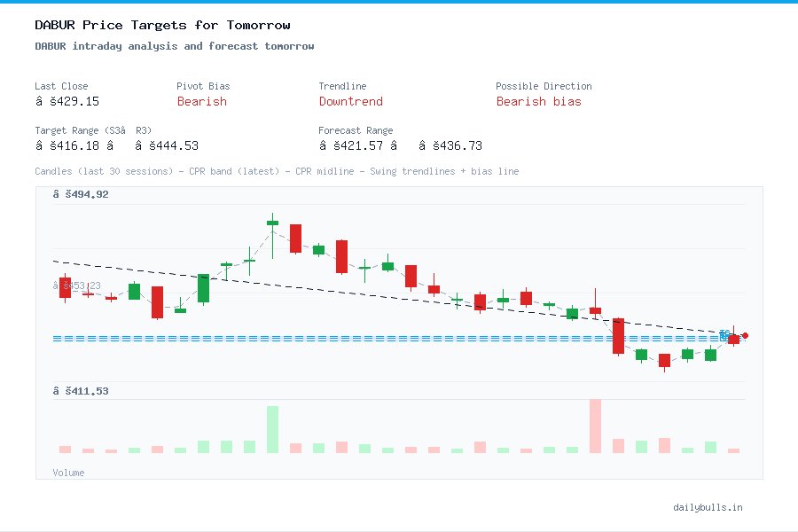Click the 411.53 bottom price axis label
Image resolution: width=798 pixels, height=532 pixels.
(x=81, y=391)
